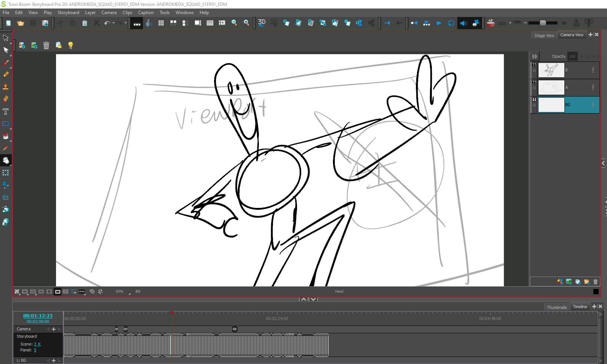The image size is (607, 364).
Task: Click the brush size slider handle
Action: (543, 23)
